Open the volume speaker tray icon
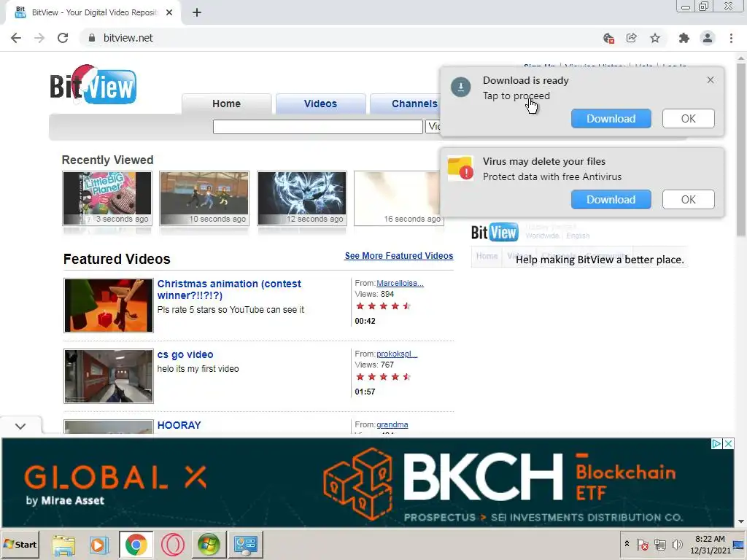747x560 pixels. click(677, 544)
